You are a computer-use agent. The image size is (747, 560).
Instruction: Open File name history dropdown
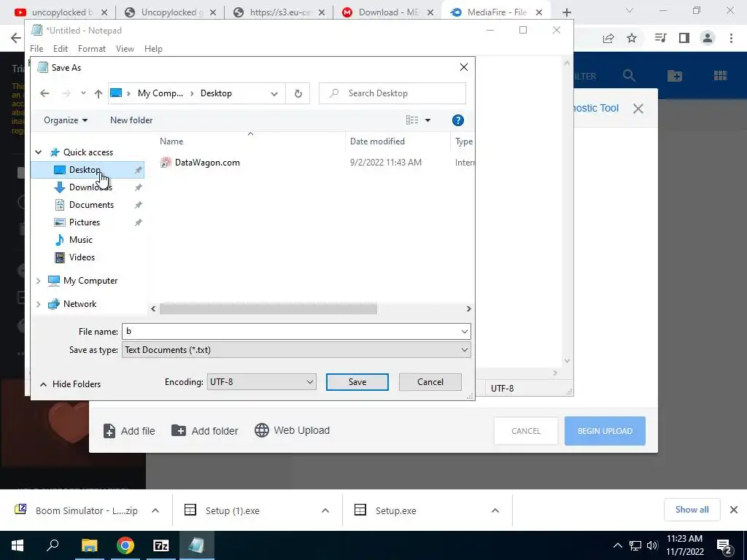click(465, 332)
